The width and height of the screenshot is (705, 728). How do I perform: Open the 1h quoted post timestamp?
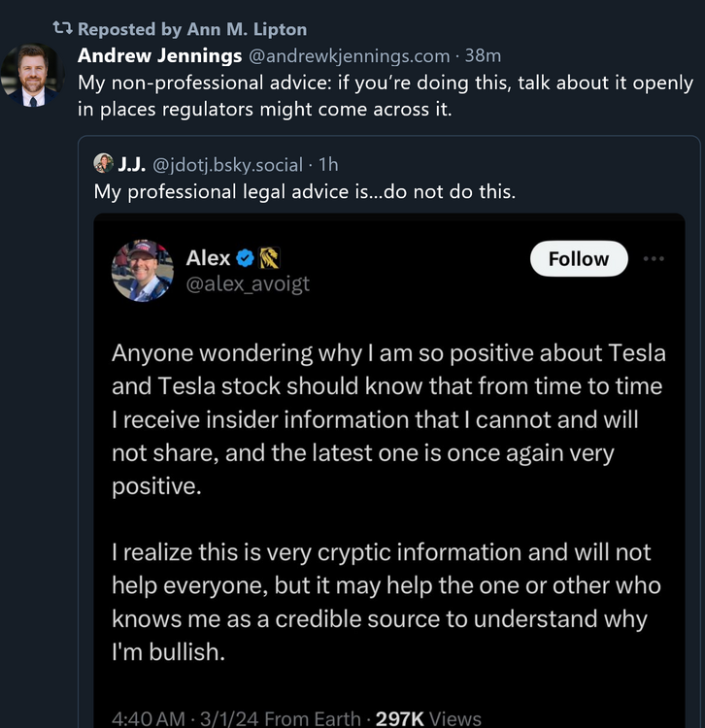click(328, 164)
